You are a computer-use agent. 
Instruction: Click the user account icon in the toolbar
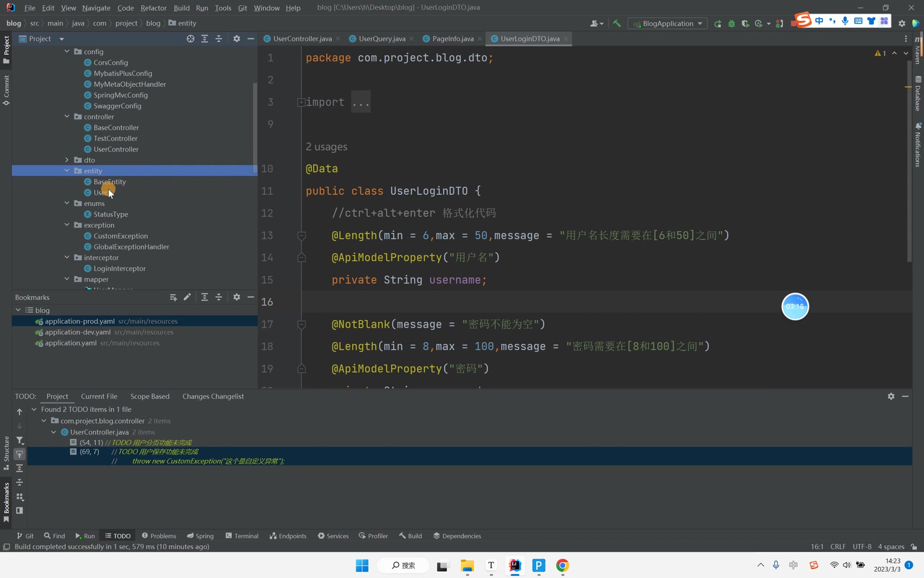[x=596, y=24]
